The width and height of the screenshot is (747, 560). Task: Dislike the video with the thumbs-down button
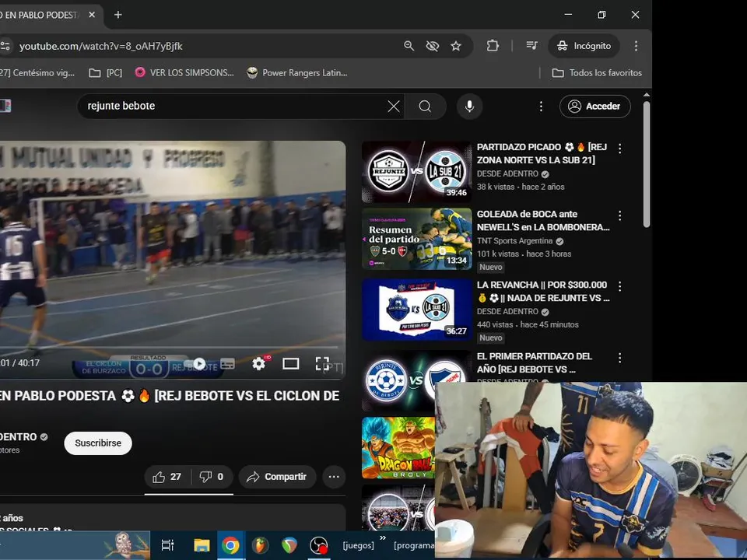tap(212, 477)
